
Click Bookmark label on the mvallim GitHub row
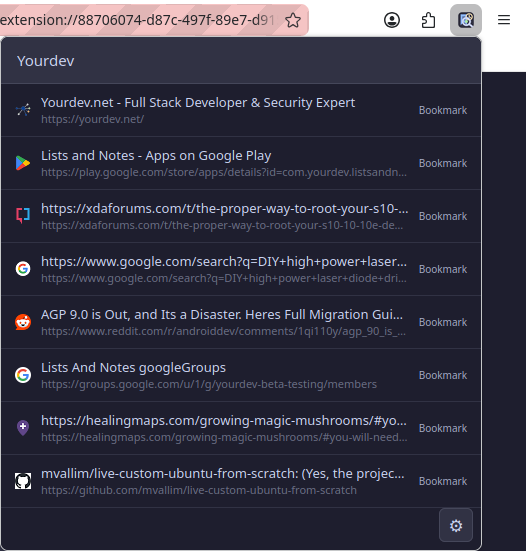point(443,481)
